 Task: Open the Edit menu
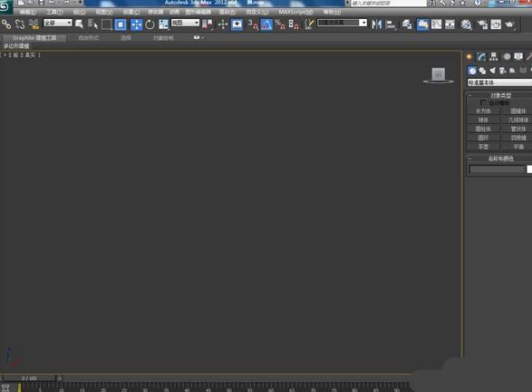(27, 12)
